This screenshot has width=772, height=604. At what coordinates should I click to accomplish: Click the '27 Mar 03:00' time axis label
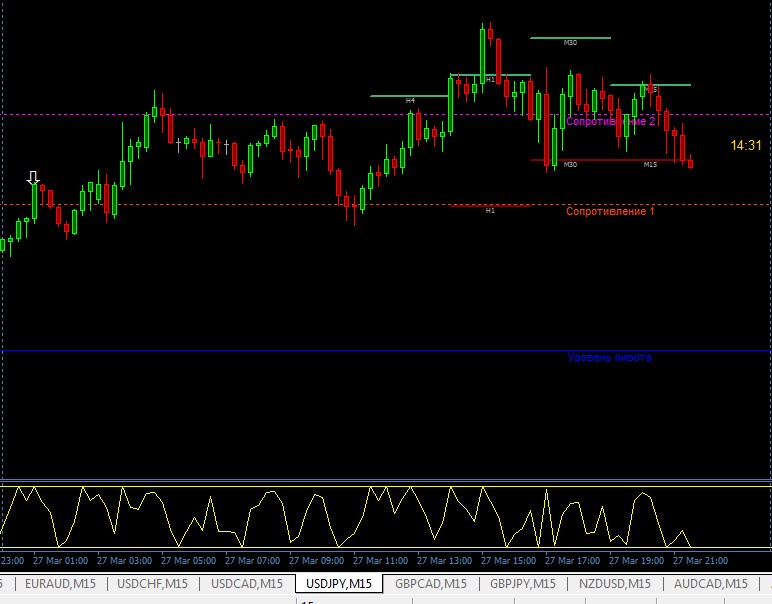(125, 561)
